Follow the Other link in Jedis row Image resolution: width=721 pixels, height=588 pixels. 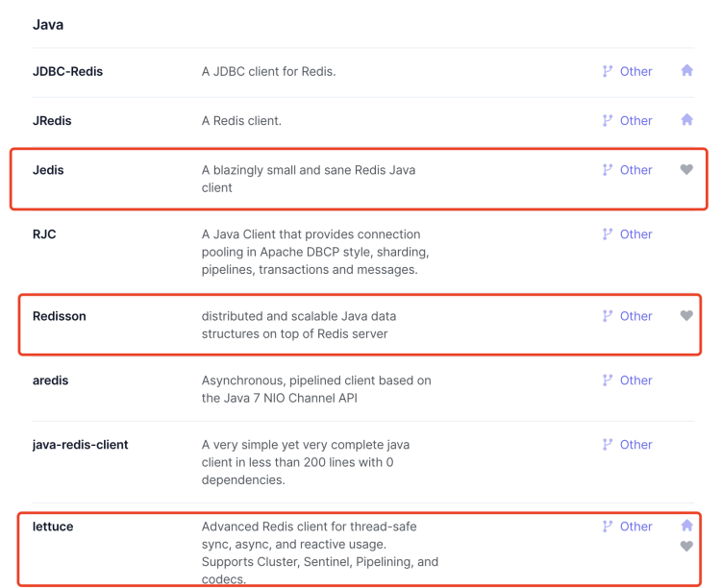pyautogui.click(x=636, y=170)
